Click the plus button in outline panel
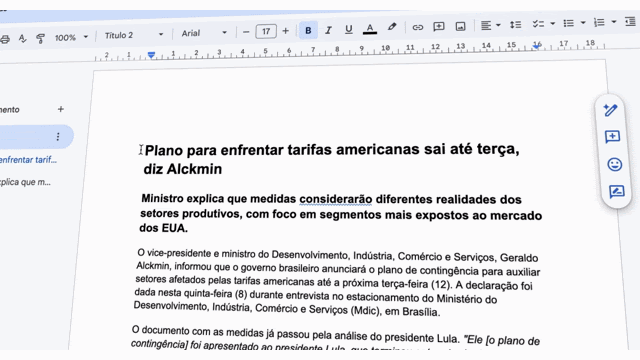The height and width of the screenshot is (360, 640). (60, 109)
